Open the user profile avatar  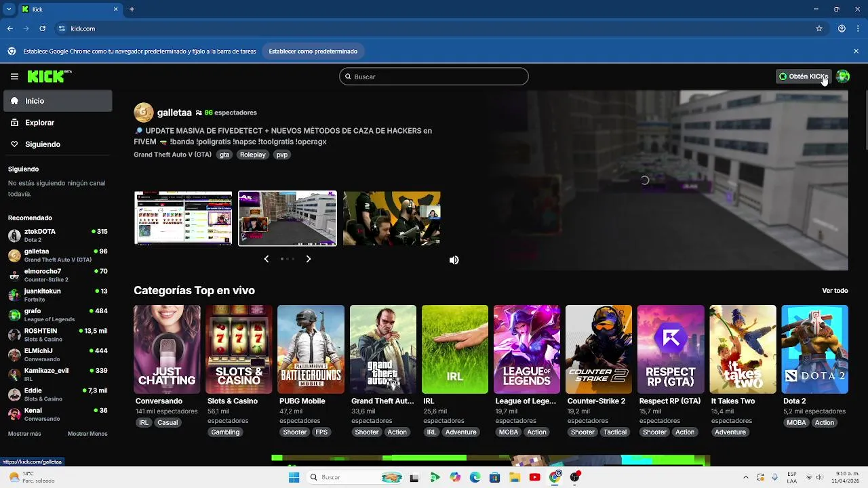point(843,77)
